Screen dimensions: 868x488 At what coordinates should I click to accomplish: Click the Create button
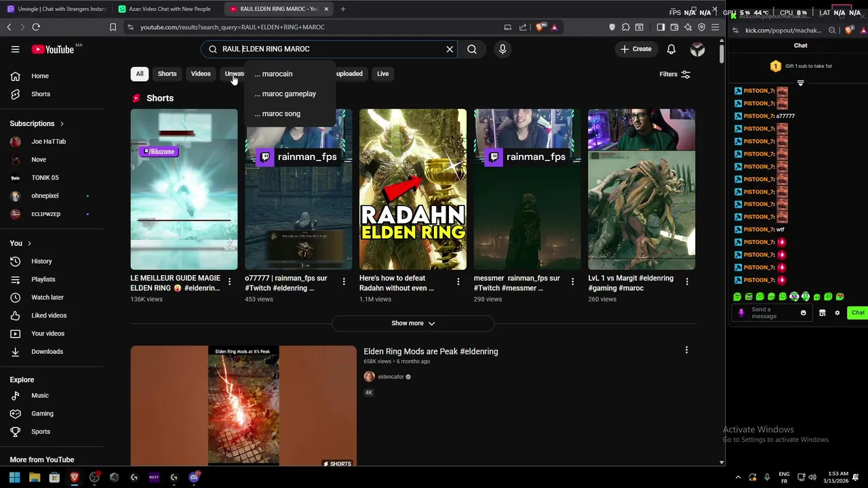[x=635, y=49]
